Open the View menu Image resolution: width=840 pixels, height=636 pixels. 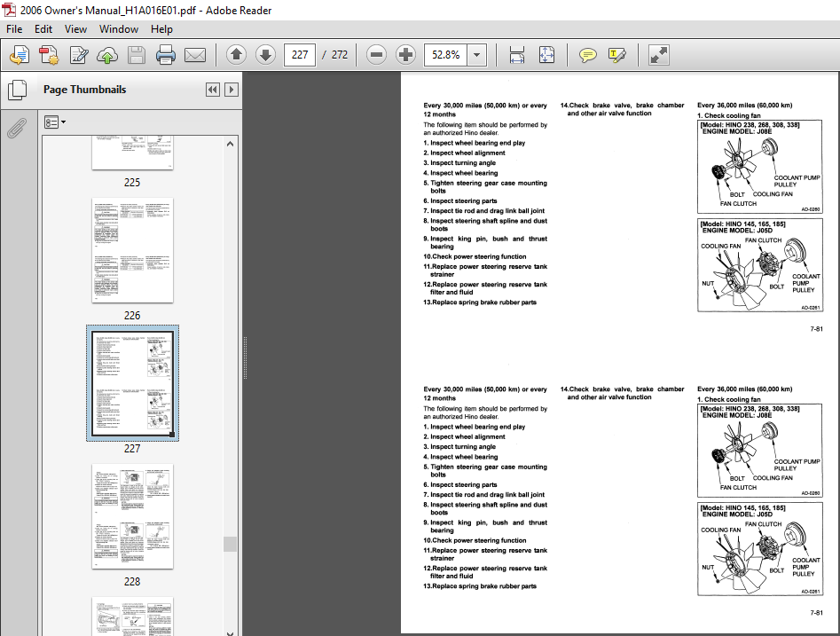75,29
